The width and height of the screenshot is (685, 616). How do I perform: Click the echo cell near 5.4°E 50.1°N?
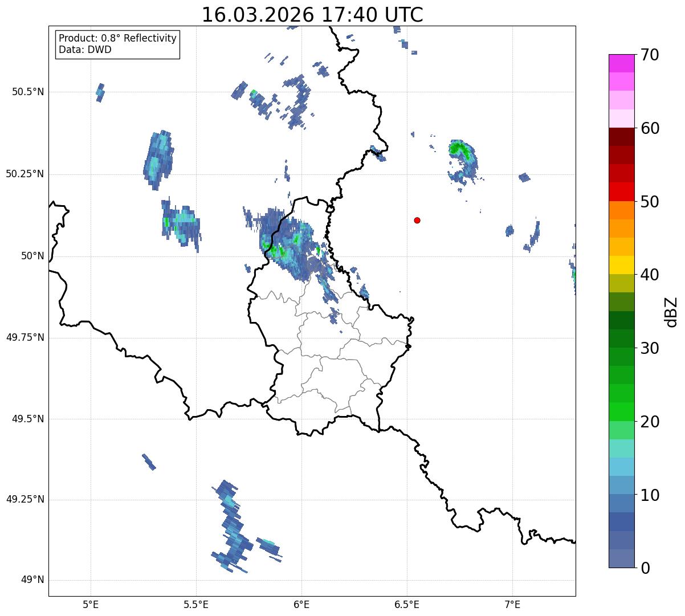tap(181, 225)
